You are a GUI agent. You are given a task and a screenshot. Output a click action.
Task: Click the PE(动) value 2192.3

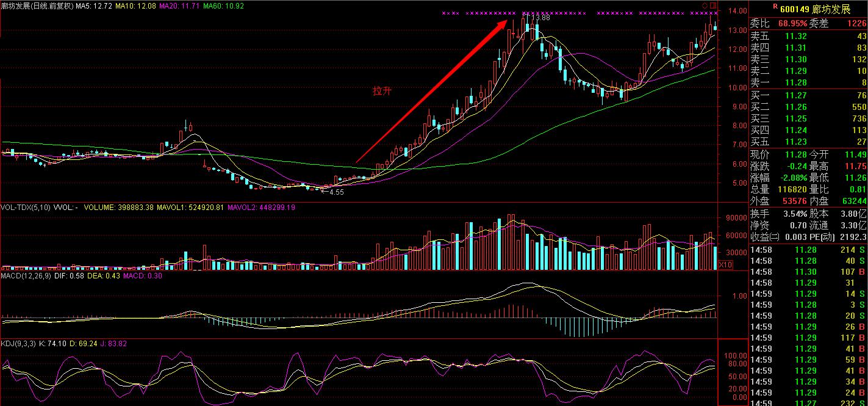[x=854, y=237]
